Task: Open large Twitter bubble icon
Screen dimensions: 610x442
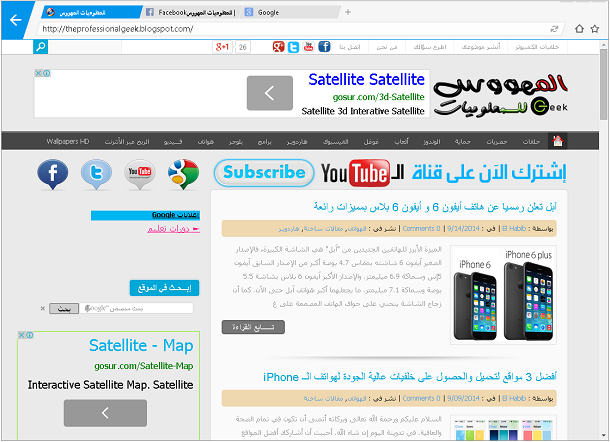Action: pos(96,174)
